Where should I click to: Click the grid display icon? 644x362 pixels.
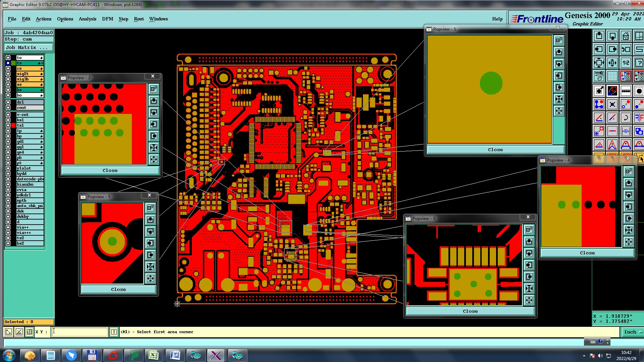pos(612,76)
